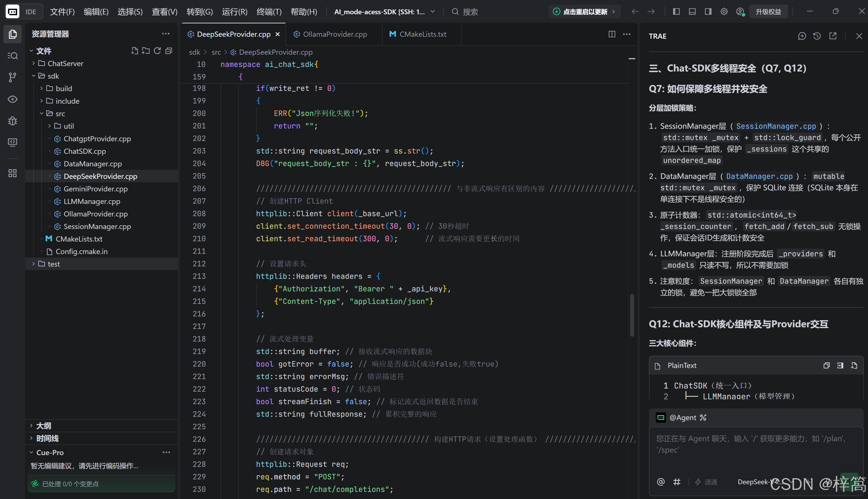868x499 pixels.
Task: Toggle the bottom panel layout
Action: pyautogui.click(x=692, y=12)
